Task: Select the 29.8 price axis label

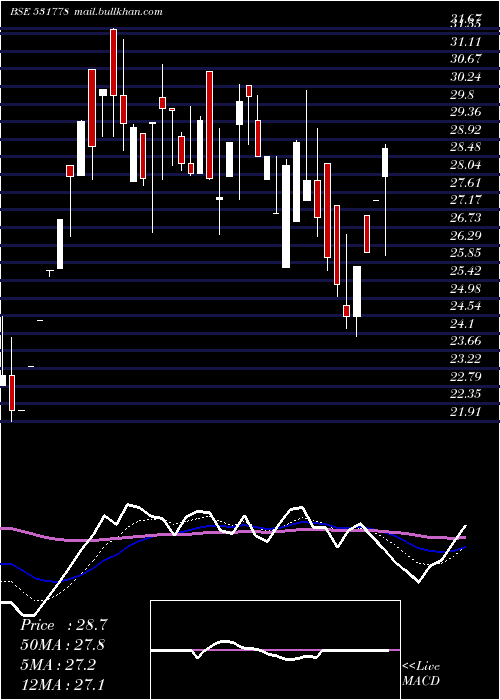Action: (x=462, y=95)
